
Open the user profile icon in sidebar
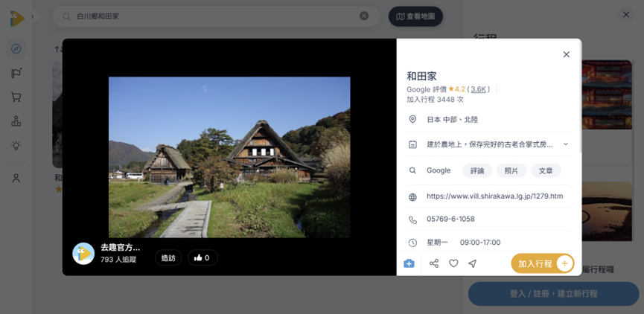point(16,178)
